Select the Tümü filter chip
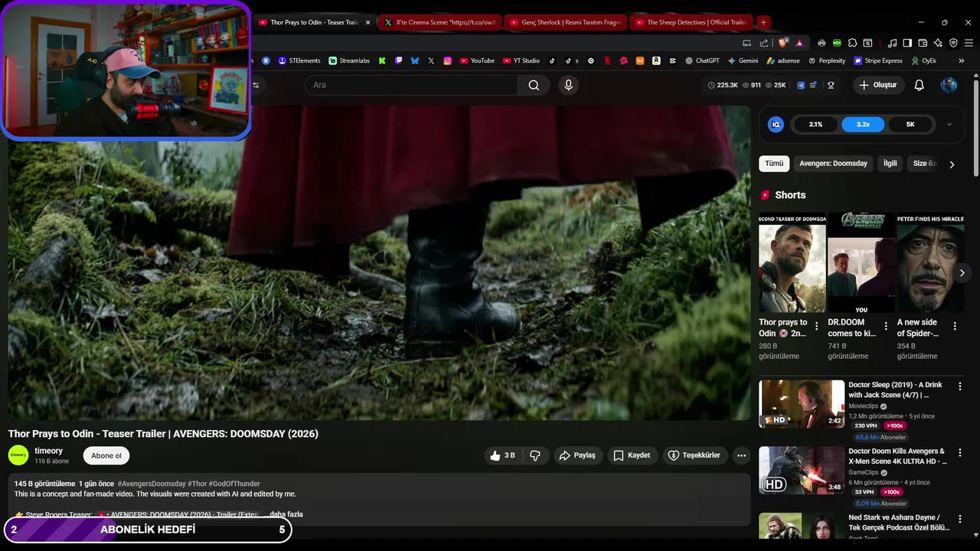The height and width of the screenshot is (551, 980). pyautogui.click(x=774, y=164)
